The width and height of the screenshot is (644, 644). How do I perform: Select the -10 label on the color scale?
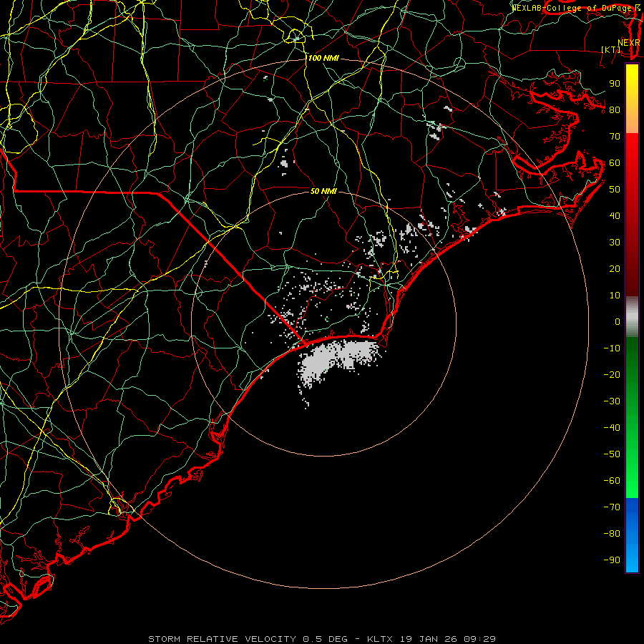click(x=612, y=348)
